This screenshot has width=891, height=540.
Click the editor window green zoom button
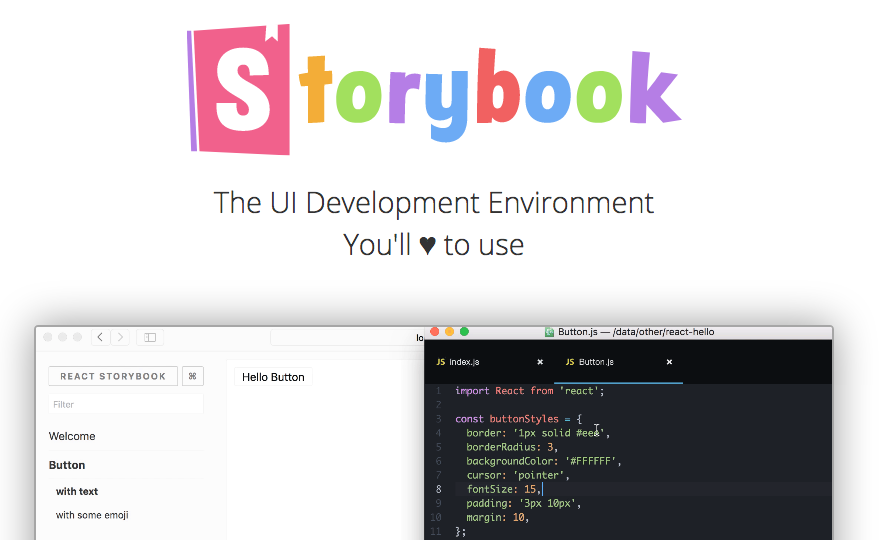464,331
